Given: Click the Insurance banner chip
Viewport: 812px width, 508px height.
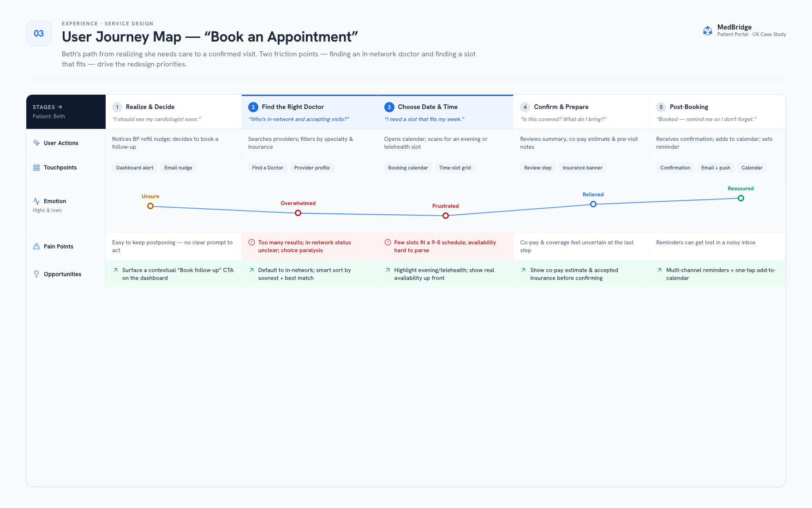Looking at the screenshot, I should 582,168.
